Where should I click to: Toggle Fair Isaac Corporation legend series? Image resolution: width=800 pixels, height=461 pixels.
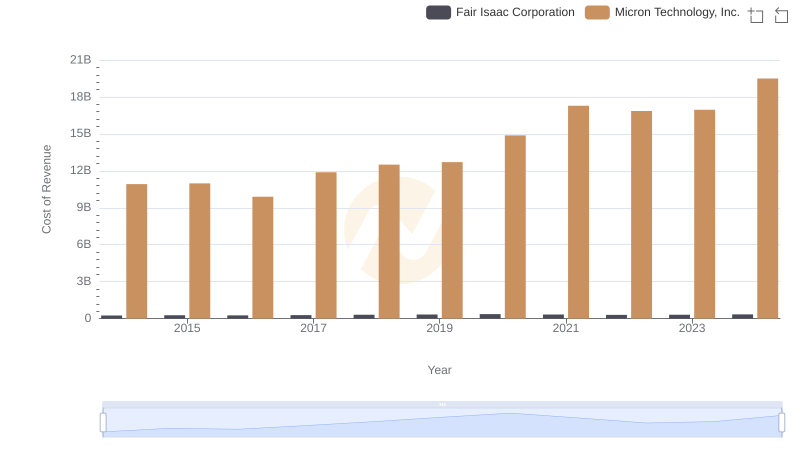(x=500, y=12)
